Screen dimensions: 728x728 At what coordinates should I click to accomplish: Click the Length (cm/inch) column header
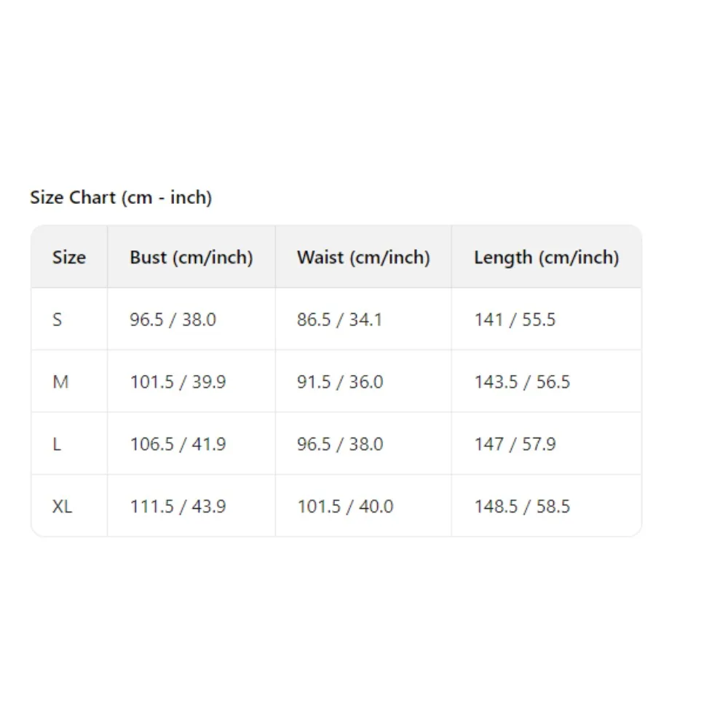(546, 257)
